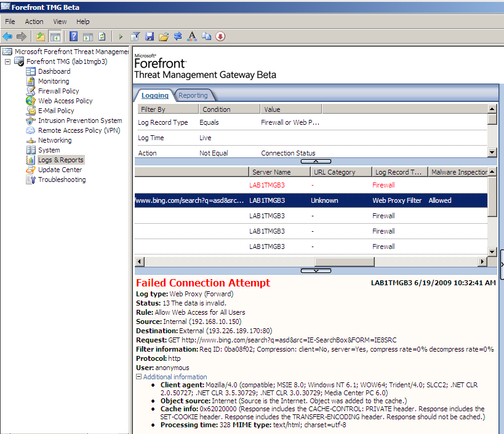Click right-edge pane expand arrow handle
504x434 pixels.
(x=502, y=264)
